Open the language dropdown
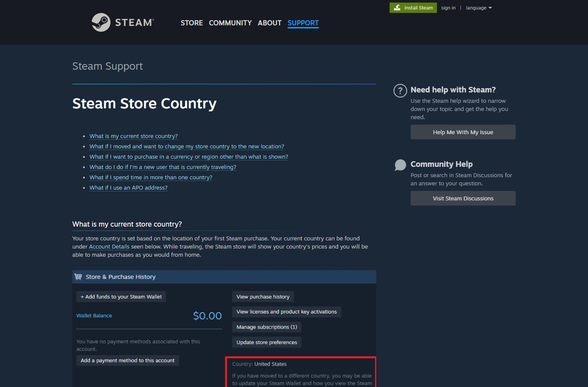The image size is (588, 387). tap(479, 8)
